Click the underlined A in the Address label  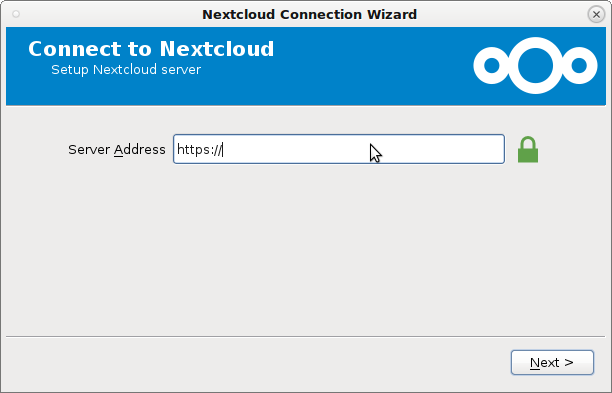point(118,149)
